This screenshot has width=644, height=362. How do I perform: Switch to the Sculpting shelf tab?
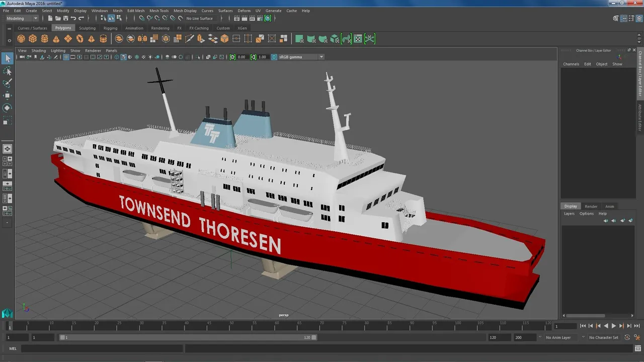(87, 28)
